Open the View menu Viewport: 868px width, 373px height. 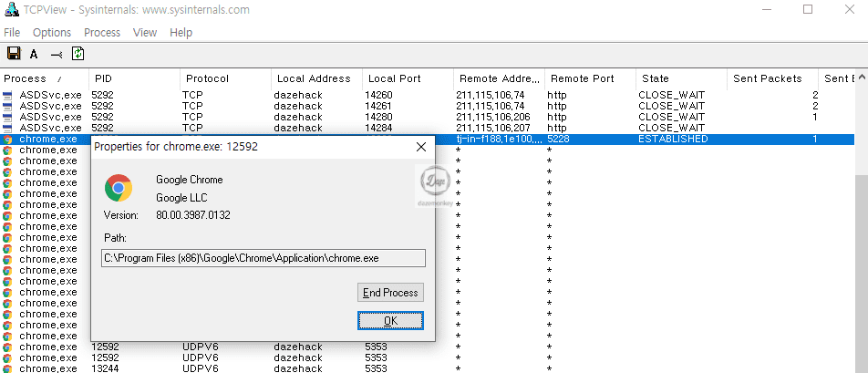145,33
